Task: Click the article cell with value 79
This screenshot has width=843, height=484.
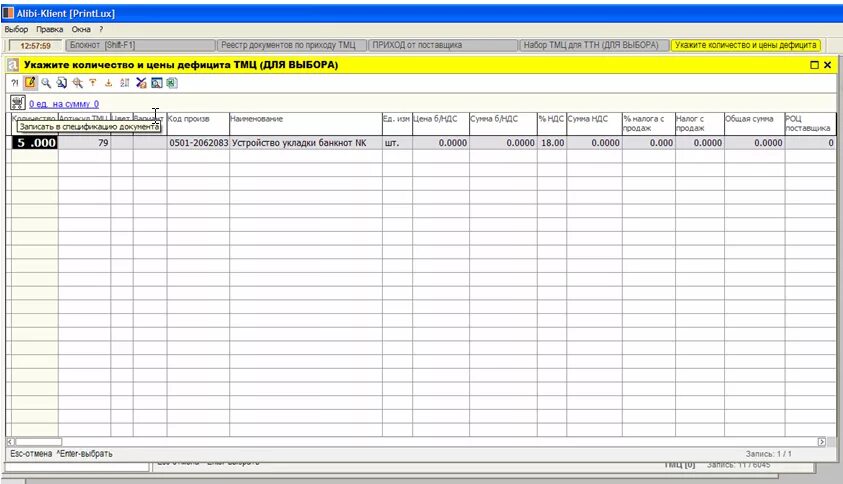Action: tap(84, 143)
